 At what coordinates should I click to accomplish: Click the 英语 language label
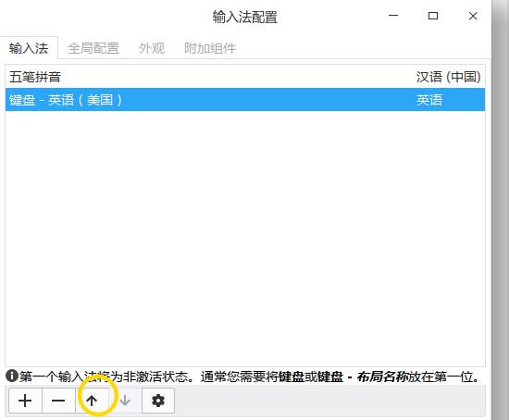point(429,100)
